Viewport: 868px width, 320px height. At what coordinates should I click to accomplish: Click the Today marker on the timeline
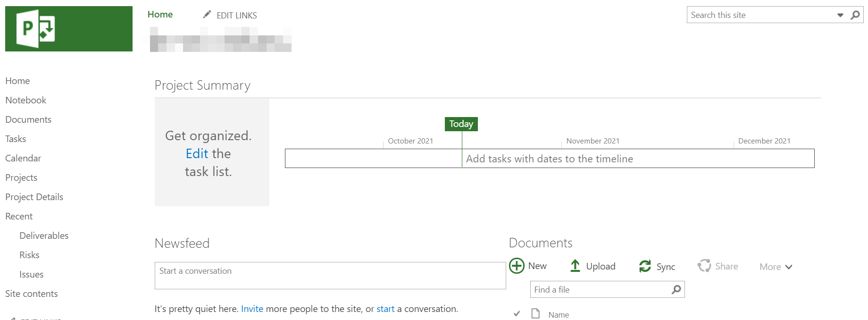tap(461, 124)
